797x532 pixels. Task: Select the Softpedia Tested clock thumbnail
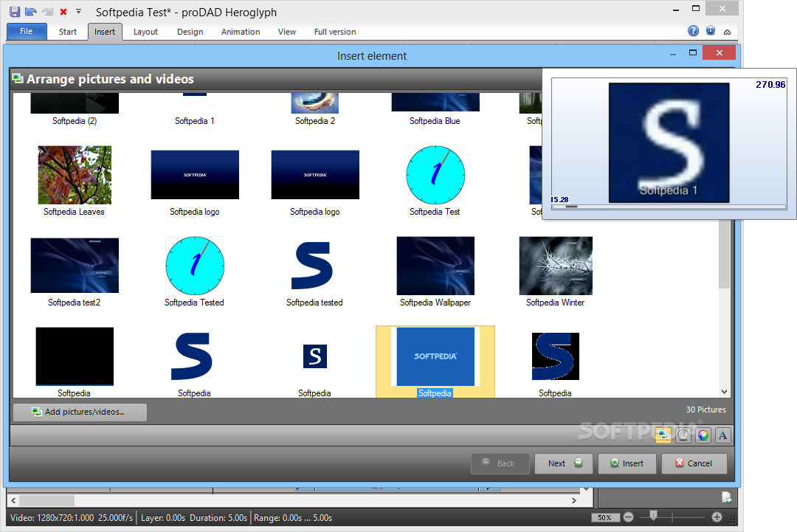[195, 265]
